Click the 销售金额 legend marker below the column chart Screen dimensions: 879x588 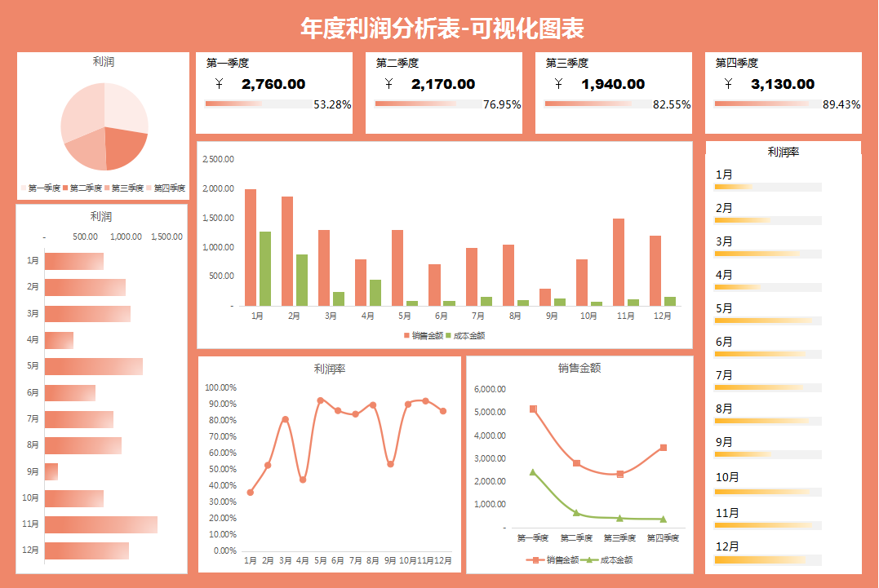(x=406, y=334)
